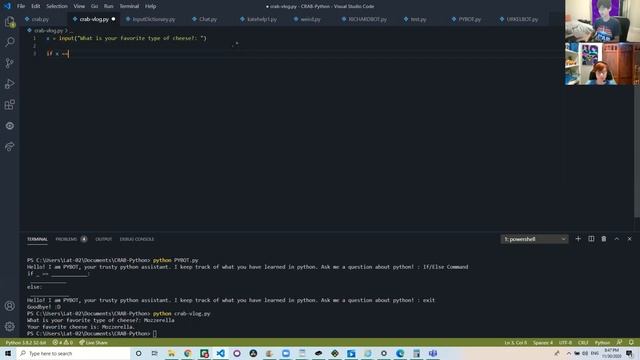Open the Extensions view
Screen dimensions: 640x360
coord(10,105)
